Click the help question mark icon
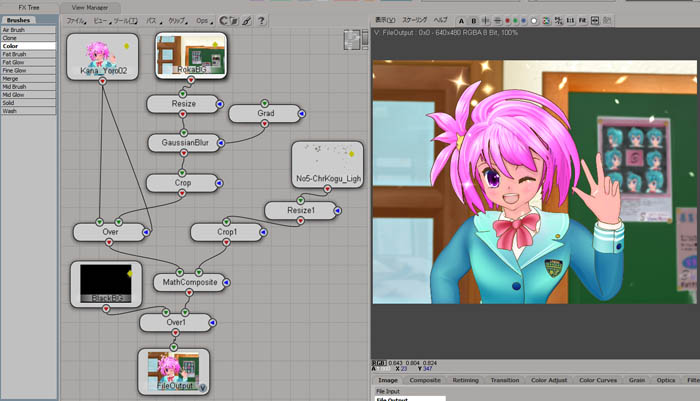The width and height of the screenshot is (700, 401). click(x=261, y=20)
